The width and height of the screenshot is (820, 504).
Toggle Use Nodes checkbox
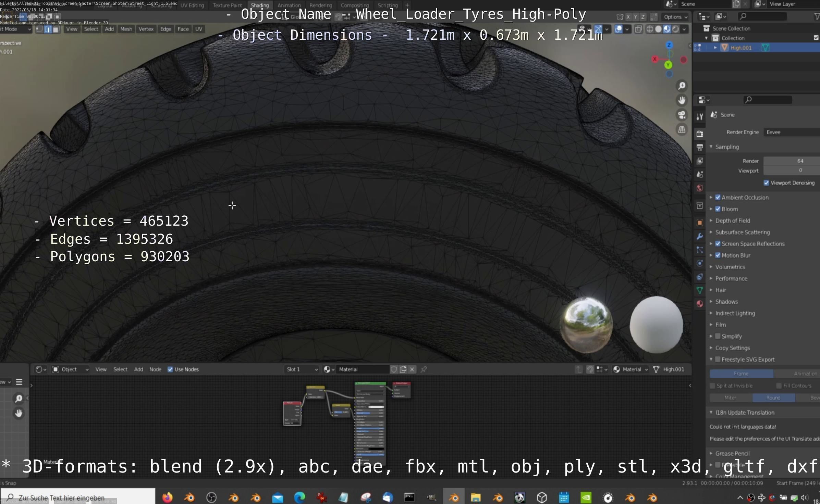pyautogui.click(x=170, y=369)
